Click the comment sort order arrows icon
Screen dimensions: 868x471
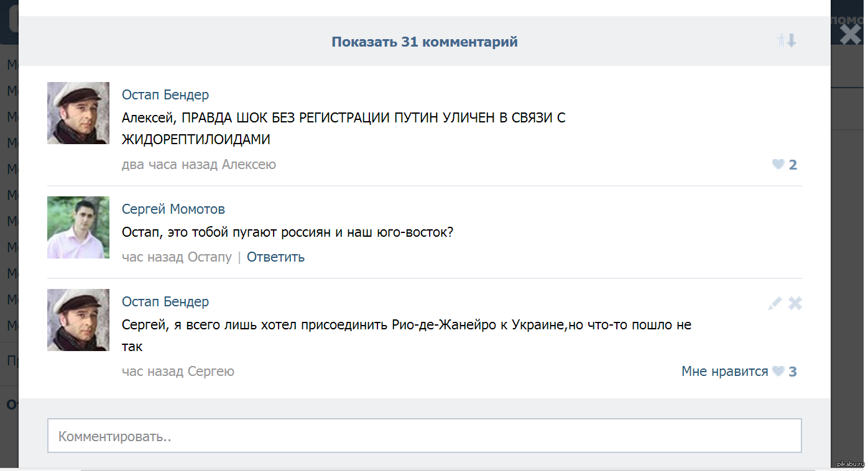[x=787, y=41]
